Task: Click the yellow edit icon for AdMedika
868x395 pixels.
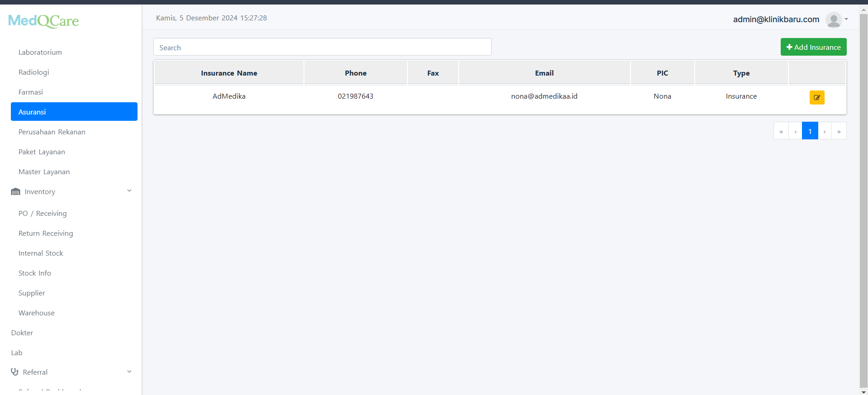Action: (816, 97)
